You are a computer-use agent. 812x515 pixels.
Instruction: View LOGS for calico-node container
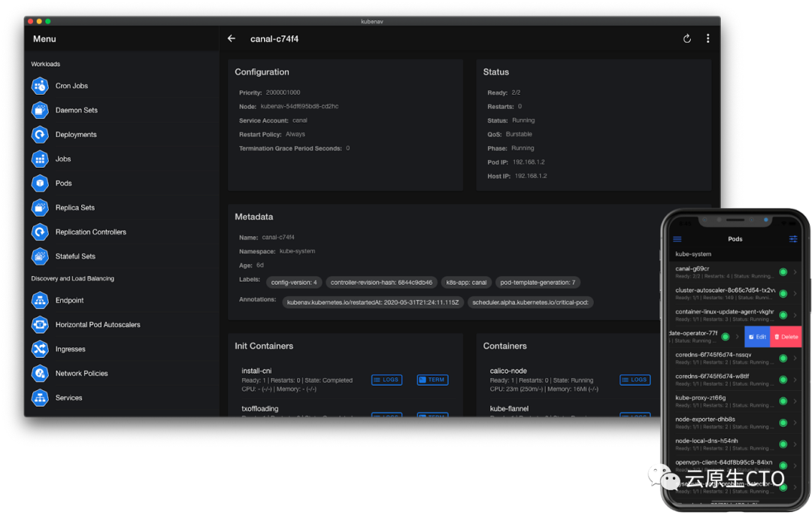pyautogui.click(x=635, y=380)
